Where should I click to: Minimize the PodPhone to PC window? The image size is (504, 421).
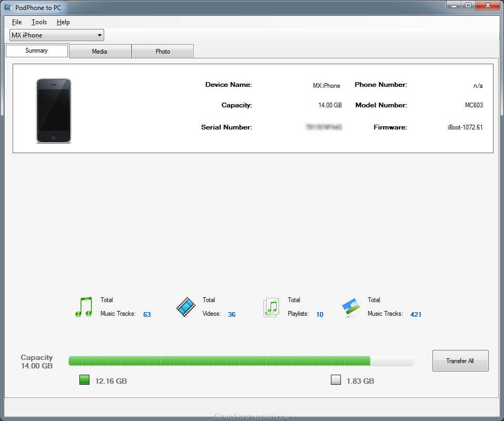click(x=454, y=5)
